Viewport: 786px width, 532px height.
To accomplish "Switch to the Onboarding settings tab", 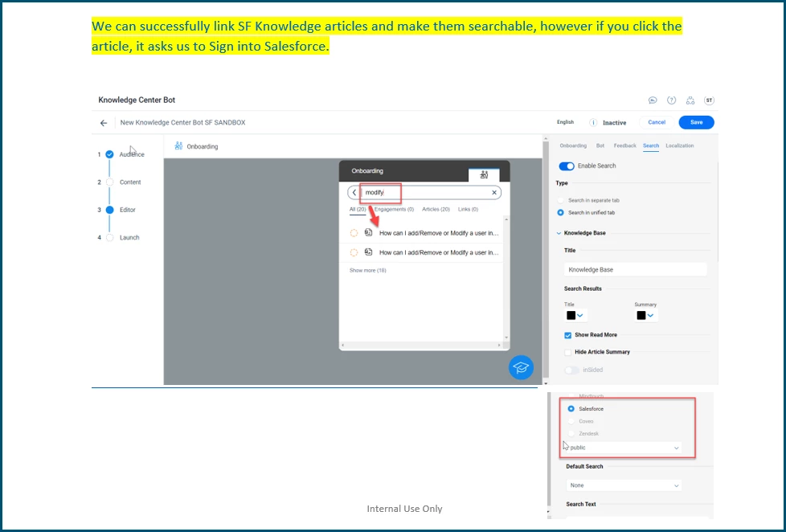I will tap(573, 145).
